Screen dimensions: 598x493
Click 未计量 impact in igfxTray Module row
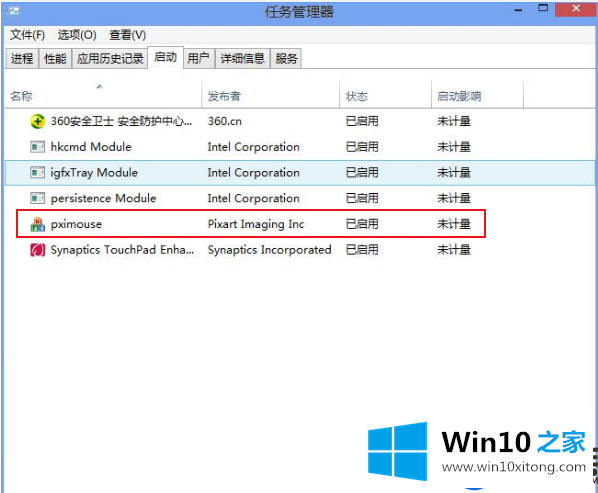point(454,173)
